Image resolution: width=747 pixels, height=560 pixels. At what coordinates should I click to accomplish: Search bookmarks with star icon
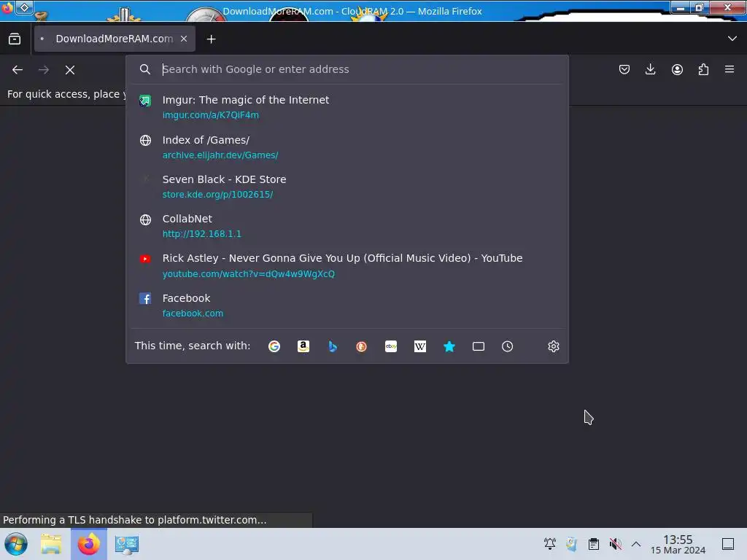(x=449, y=346)
